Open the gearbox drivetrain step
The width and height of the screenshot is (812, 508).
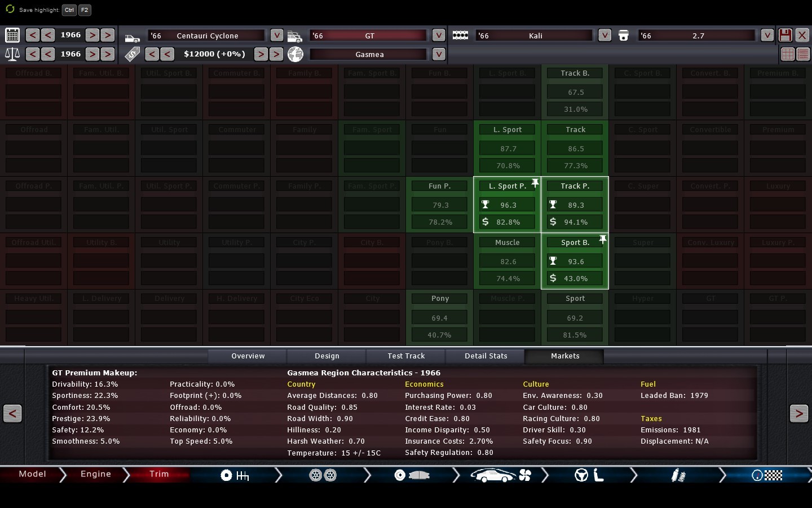click(x=235, y=475)
